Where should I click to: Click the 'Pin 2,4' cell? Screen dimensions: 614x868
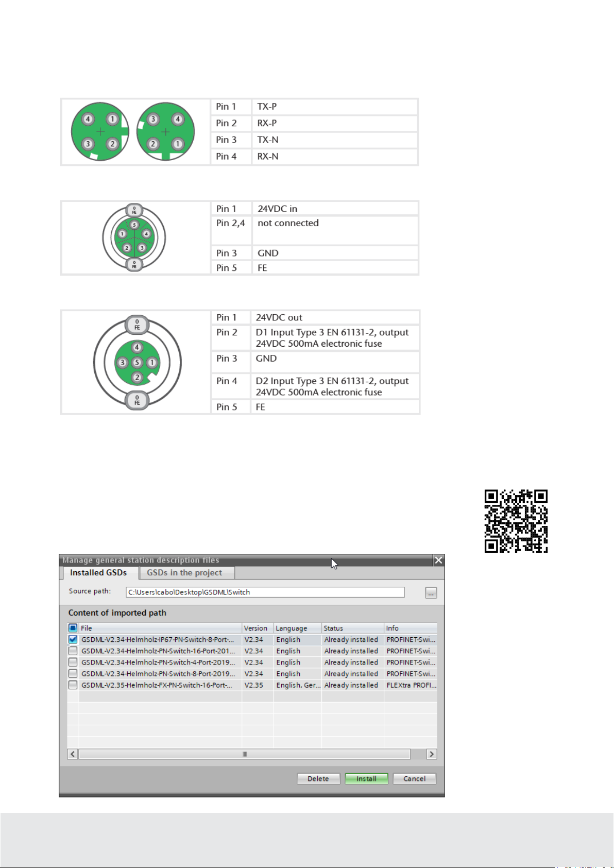click(x=231, y=230)
